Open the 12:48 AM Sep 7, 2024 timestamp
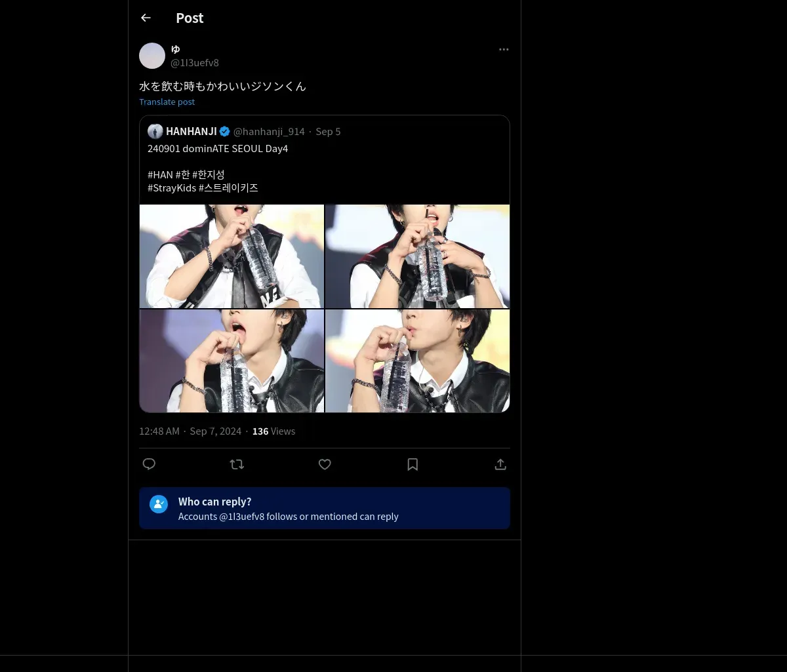The width and height of the screenshot is (787, 672). tap(190, 431)
